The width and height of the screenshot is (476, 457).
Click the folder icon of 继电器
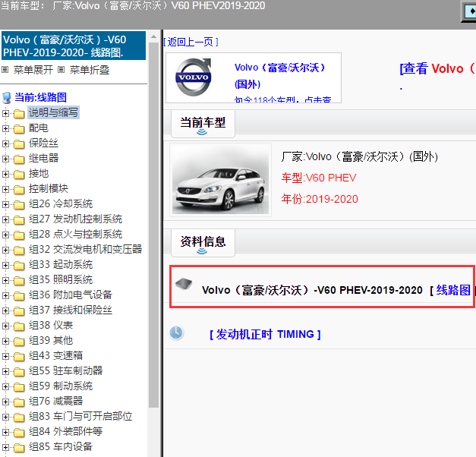coord(19,159)
